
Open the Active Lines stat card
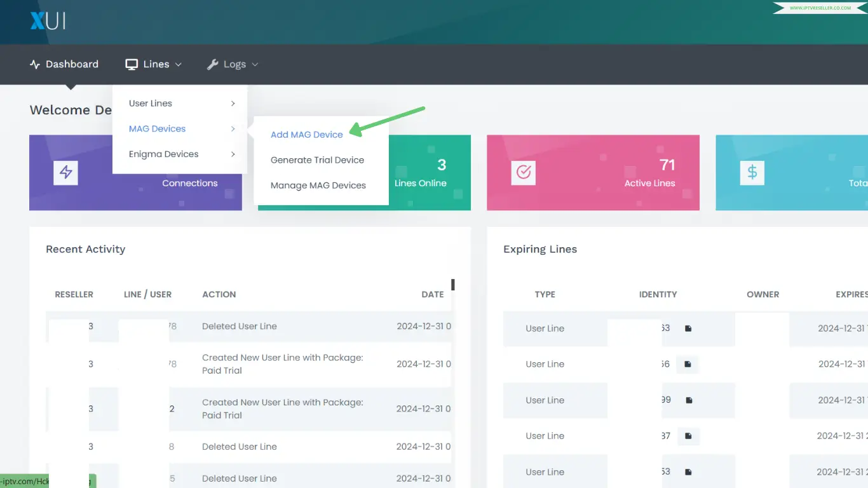coord(592,172)
